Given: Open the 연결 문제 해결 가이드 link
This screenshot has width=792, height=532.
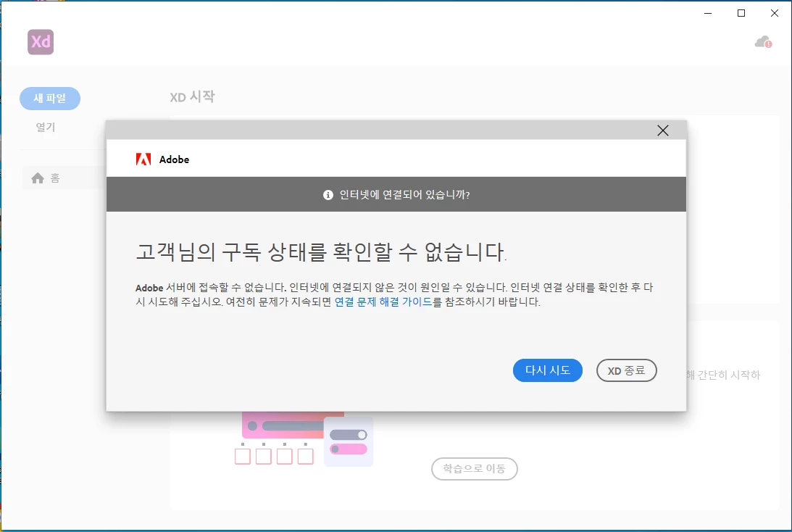Looking at the screenshot, I should [x=383, y=302].
